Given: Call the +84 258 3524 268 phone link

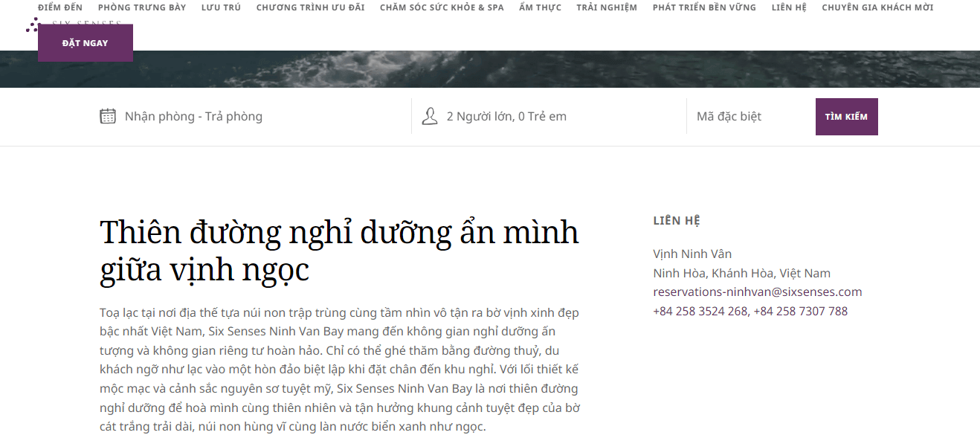Looking at the screenshot, I should [x=700, y=312].
